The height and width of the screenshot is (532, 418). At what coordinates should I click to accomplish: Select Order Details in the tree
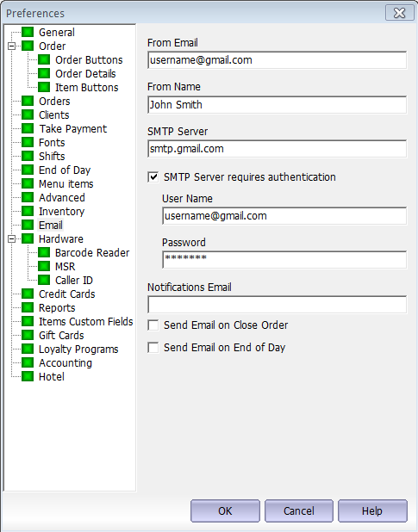[x=85, y=73]
